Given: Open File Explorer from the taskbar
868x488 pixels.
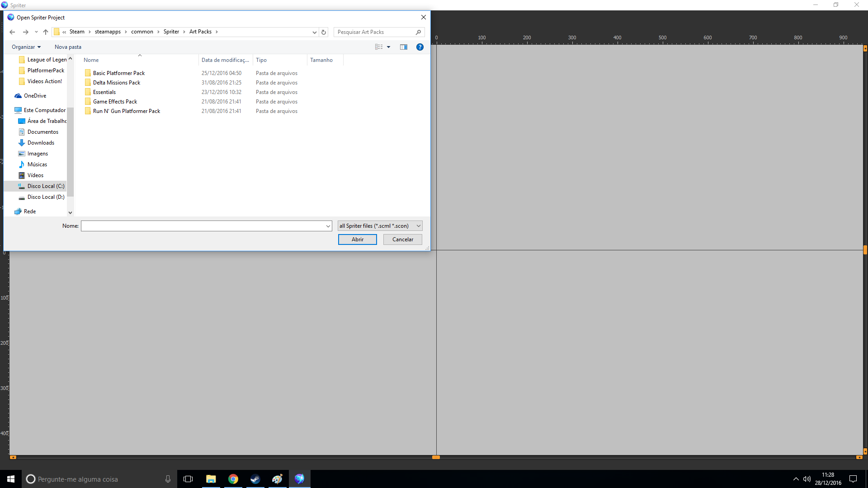Looking at the screenshot, I should 211,479.
